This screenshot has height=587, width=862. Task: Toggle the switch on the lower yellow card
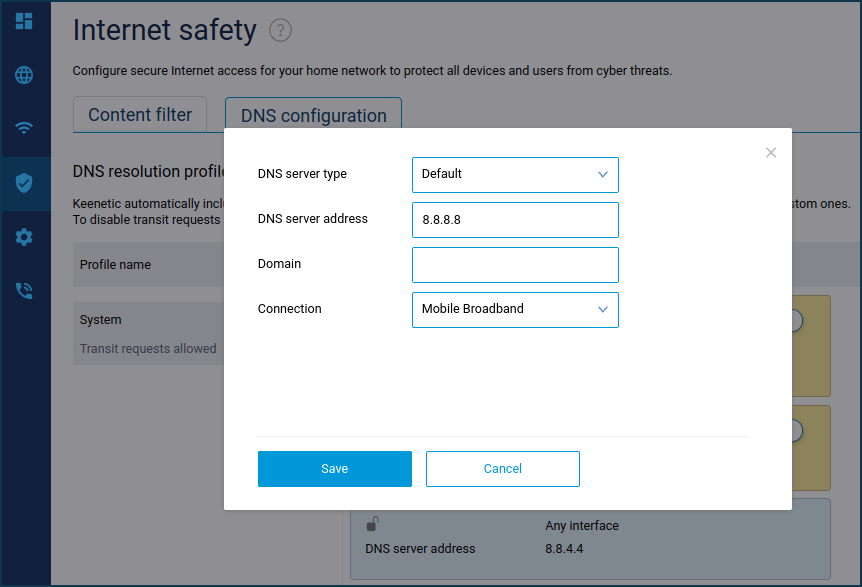(x=795, y=430)
